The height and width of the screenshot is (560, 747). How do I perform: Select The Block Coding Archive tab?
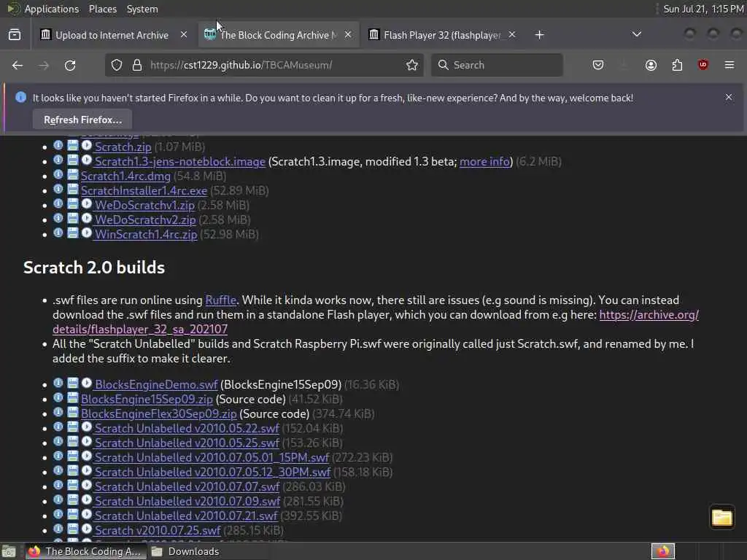tap(279, 35)
